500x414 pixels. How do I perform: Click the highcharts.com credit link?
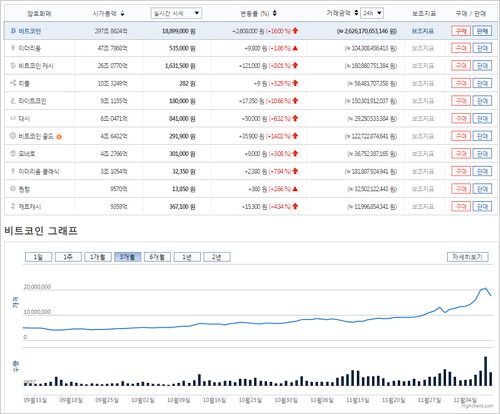point(477,406)
